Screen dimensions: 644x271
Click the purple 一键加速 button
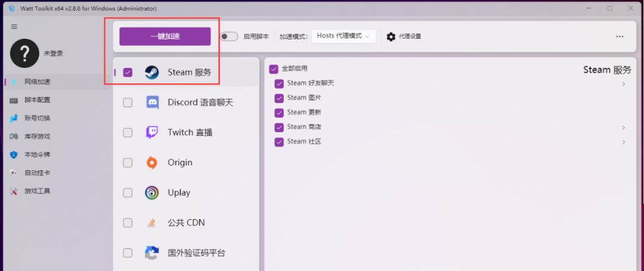point(165,36)
